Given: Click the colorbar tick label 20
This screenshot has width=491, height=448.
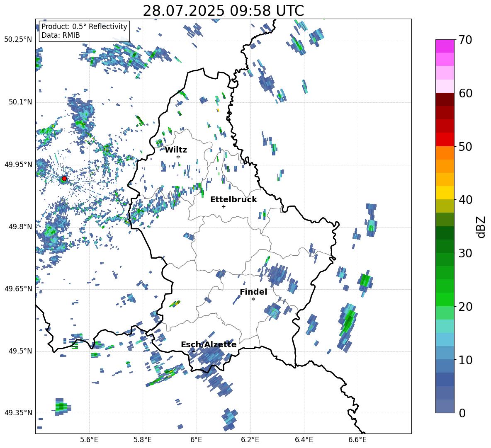Looking at the screenshot, I should [x=465, y=307].
